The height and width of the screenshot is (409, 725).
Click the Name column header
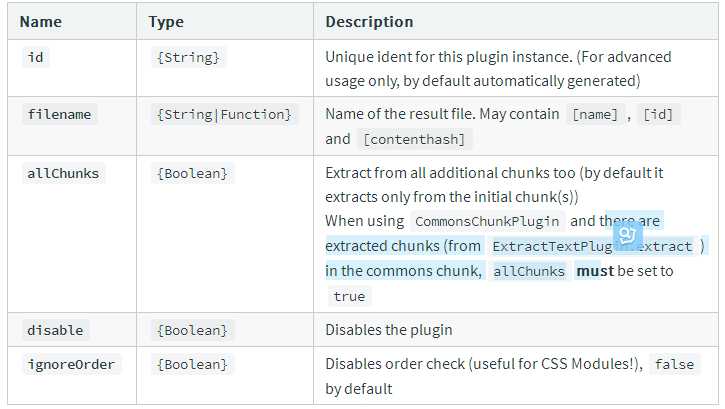[41, 22]
